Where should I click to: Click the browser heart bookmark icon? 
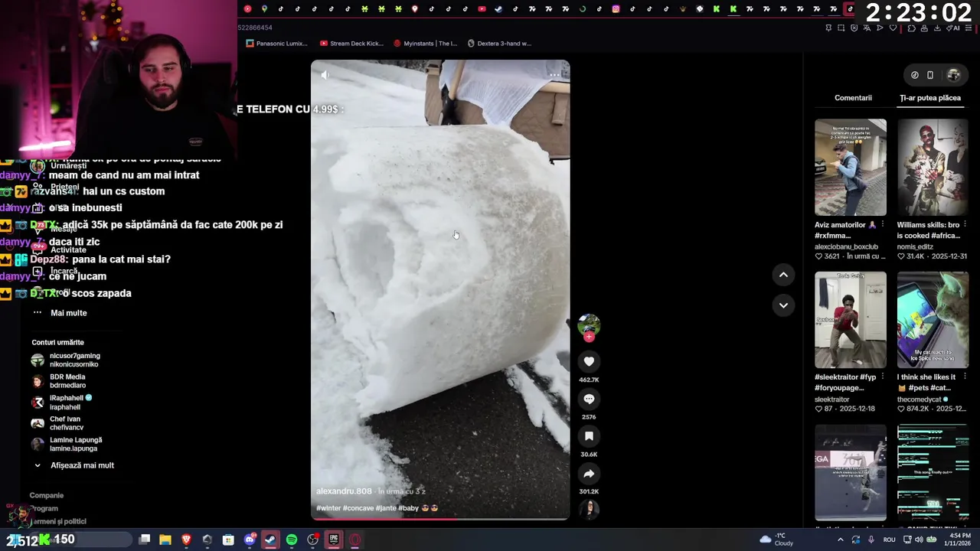pyautogui.click(x=893, y=28)
